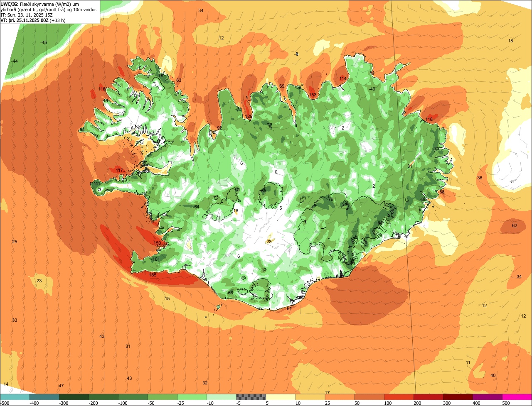Click the 185 value off the southwest coast

[x=153, y=275]
